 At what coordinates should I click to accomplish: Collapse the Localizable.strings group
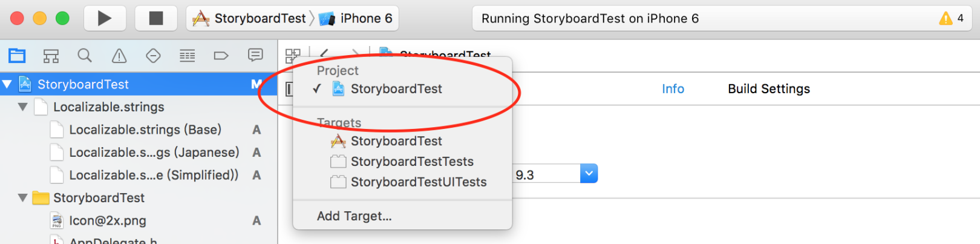(23, 107)
